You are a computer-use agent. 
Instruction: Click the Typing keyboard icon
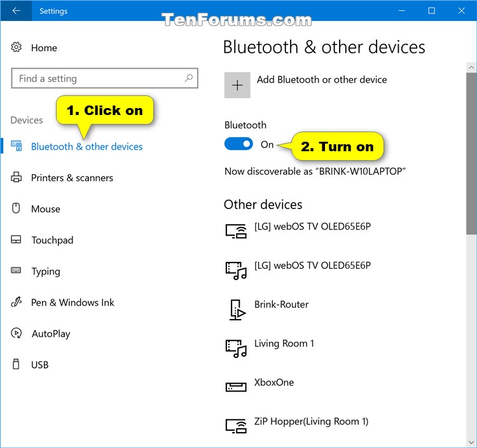(16, 270)
